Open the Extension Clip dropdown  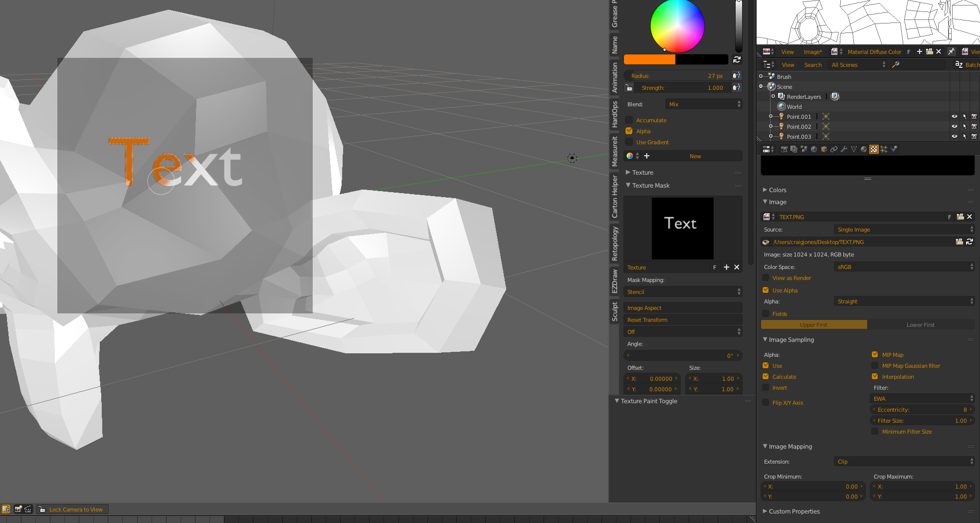(x=904, y=461)
